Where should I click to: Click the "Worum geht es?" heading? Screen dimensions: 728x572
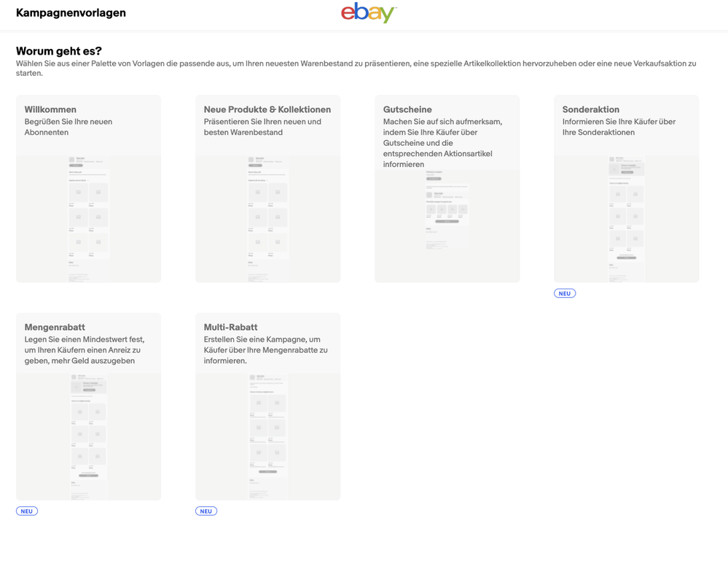click(x=59, y=51)
